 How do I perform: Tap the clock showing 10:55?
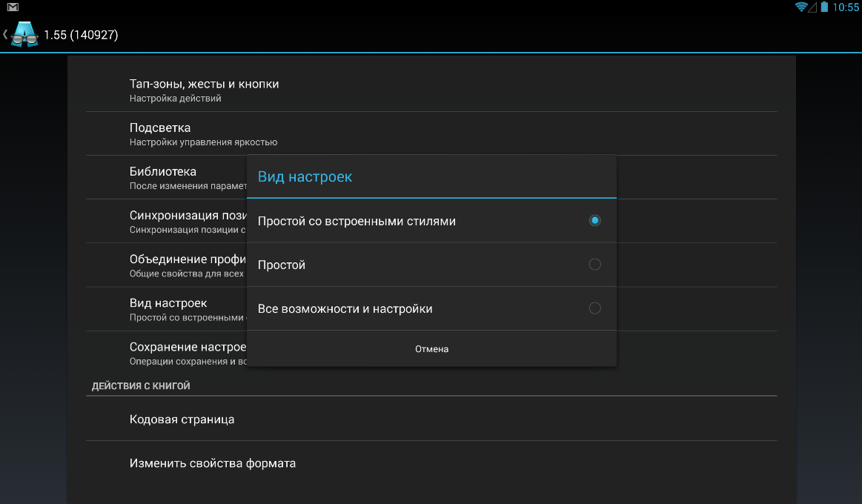click(x=846, y=7)
